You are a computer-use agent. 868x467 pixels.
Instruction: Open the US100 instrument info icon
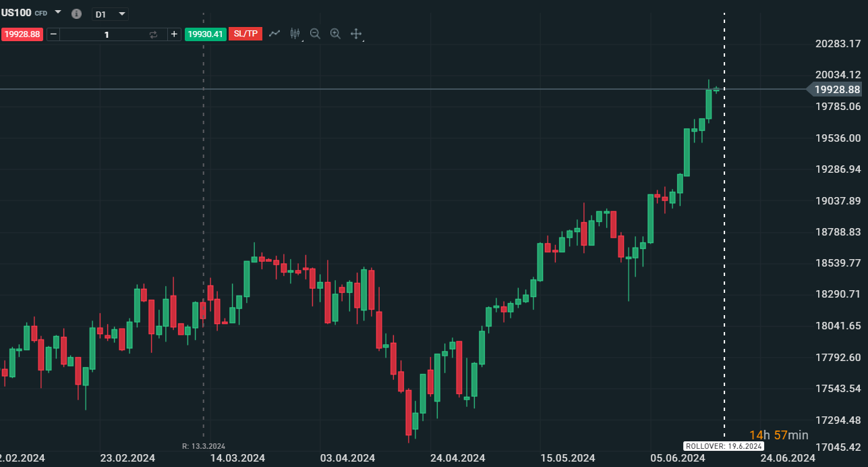coord(76,14)
